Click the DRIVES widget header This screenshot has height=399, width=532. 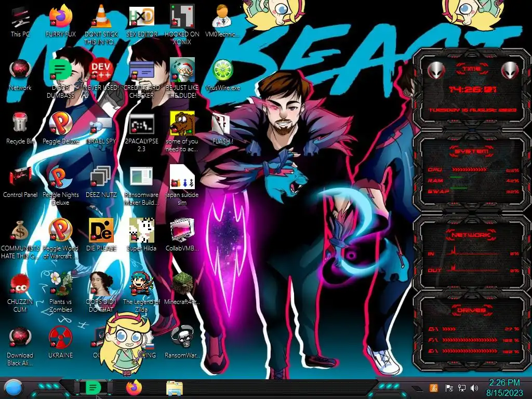[x=471, y=310]
